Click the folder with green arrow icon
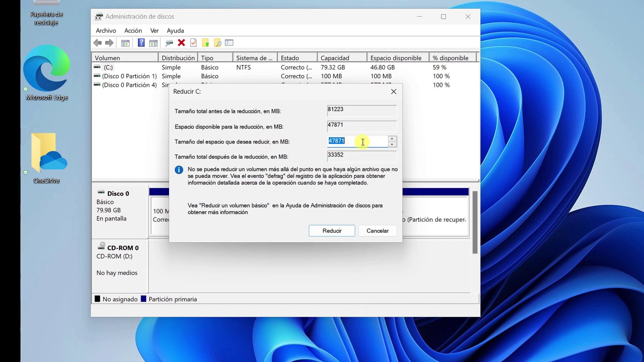This screenshot has width=644, height=362. [206, 43]
